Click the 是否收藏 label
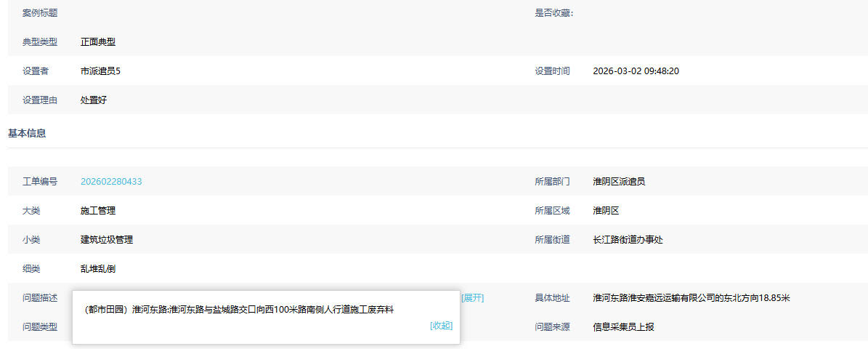Image resolution: width=868 pixels, height=349 pixels. click(x=553, y=13)
